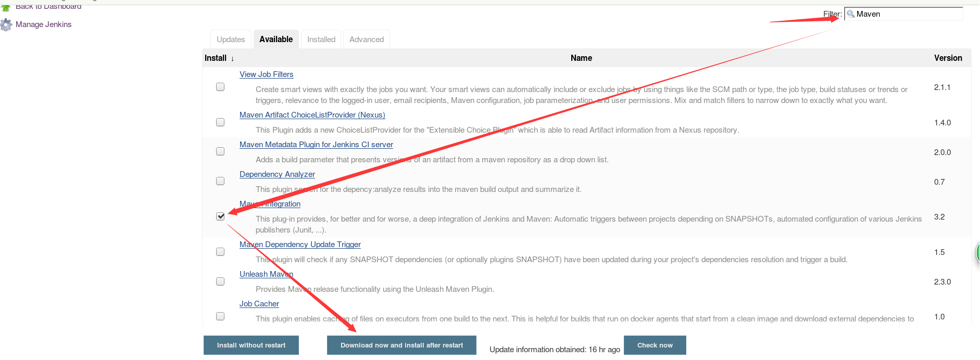Viewport: 980px width, 360px height.
Task: Click the Install column header
Action: coord(216,58)
